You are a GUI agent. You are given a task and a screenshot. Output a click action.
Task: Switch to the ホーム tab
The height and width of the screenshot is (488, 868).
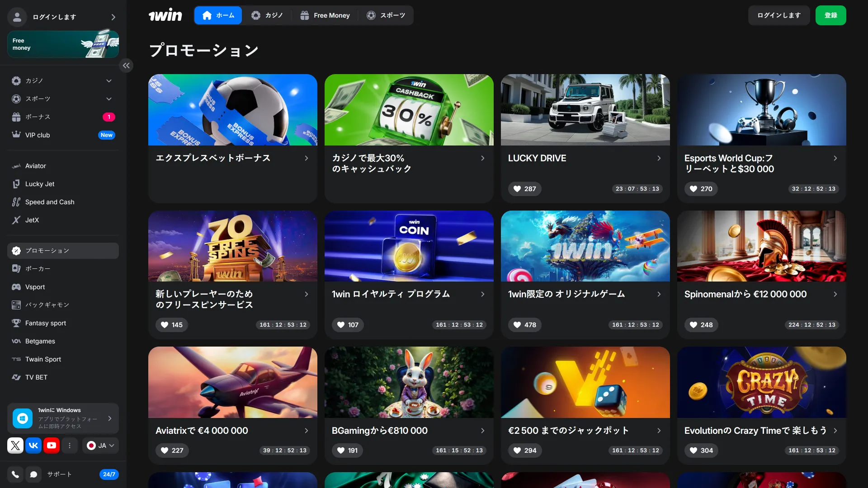click(218, 15)
